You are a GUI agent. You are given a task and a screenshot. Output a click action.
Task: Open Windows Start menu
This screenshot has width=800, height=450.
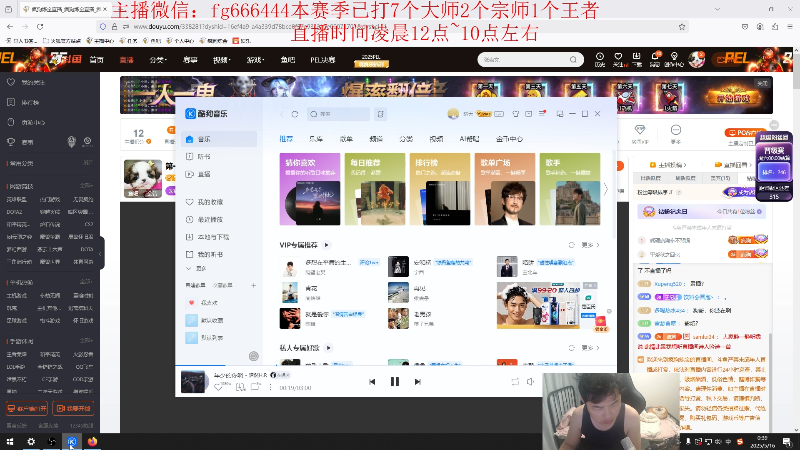tap(10, 441)
